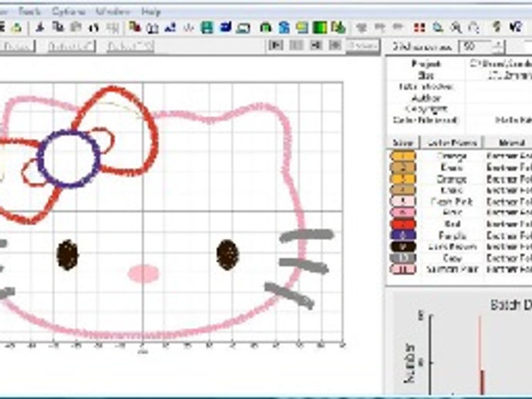Select the Red thread swatch
The height and width of the screenshot is (399, 532).
click(402, 224)
